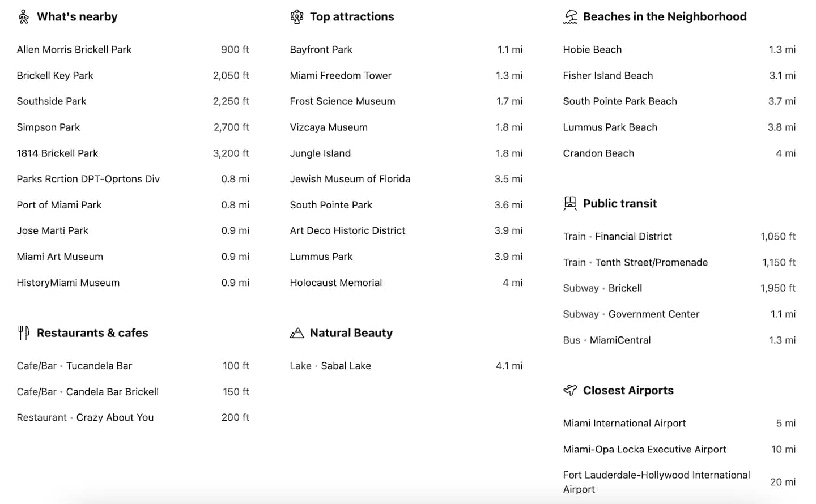Click "South Pointe Park Beach" entry
The image size is (816, 504).
pyautogui.click(x=620, y=101)
